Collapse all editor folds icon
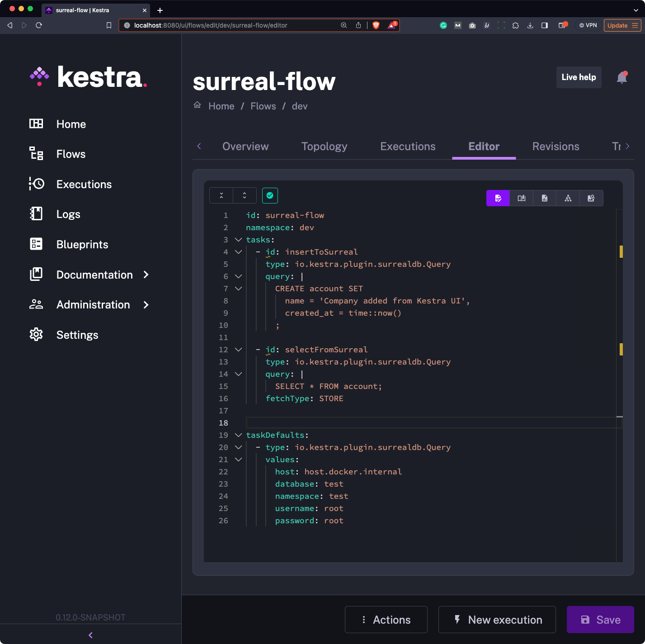The width and height of the screenshot is (645, 644). coord(221,195)
